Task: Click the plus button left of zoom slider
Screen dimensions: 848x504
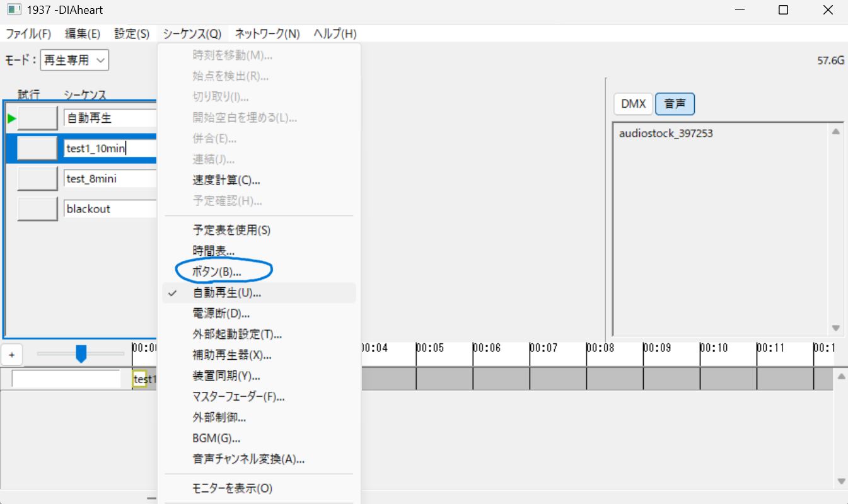Action: [x=11, y=355]
